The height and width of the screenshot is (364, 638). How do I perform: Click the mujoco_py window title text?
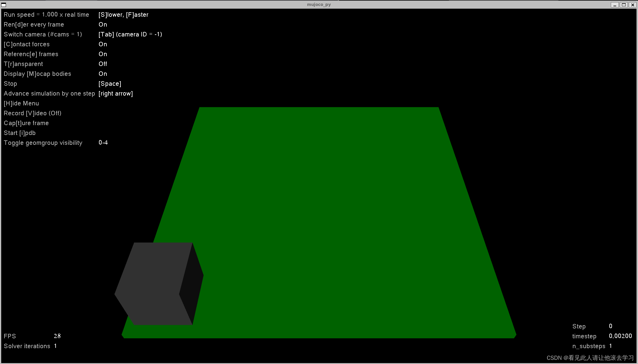tap(319, 4)
